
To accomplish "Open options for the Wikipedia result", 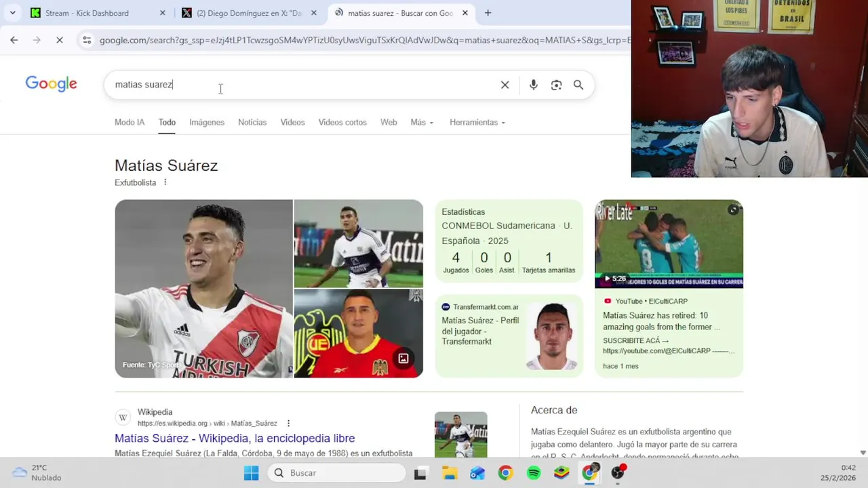I will tap(288, 423).
